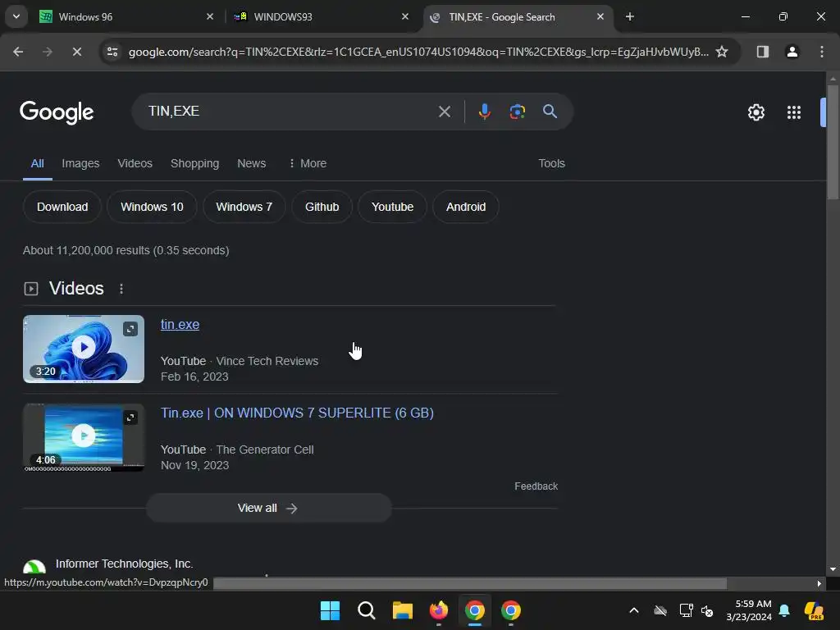Submit search with the magnifier icon
The image size is (840, 630).
[550, 112]
